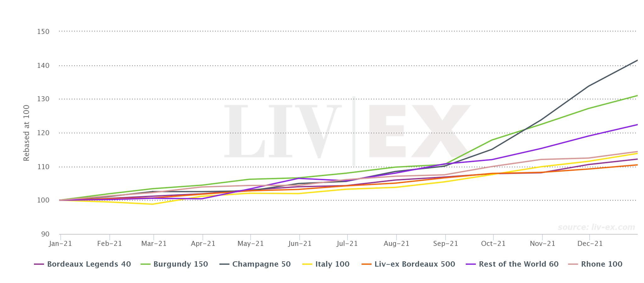Click the Italy 100 yellow legend swatch
The height and width of the screenshot is (283, 644).
(307, 264)
